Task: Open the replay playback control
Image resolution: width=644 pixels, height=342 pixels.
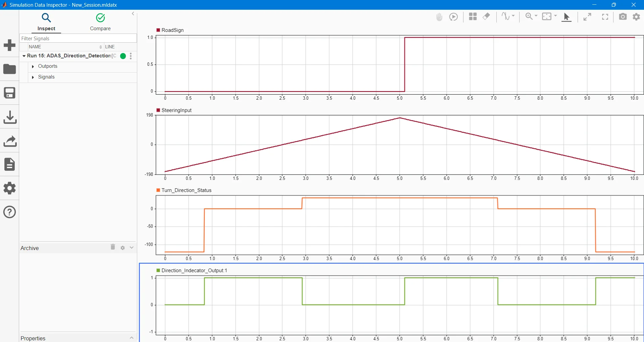Action: 453,17
